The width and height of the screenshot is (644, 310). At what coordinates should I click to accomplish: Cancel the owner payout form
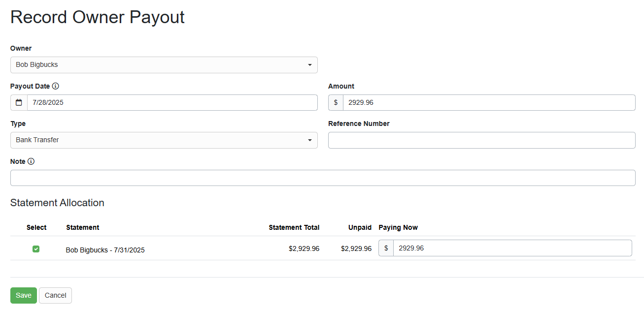tap(56, 295)
